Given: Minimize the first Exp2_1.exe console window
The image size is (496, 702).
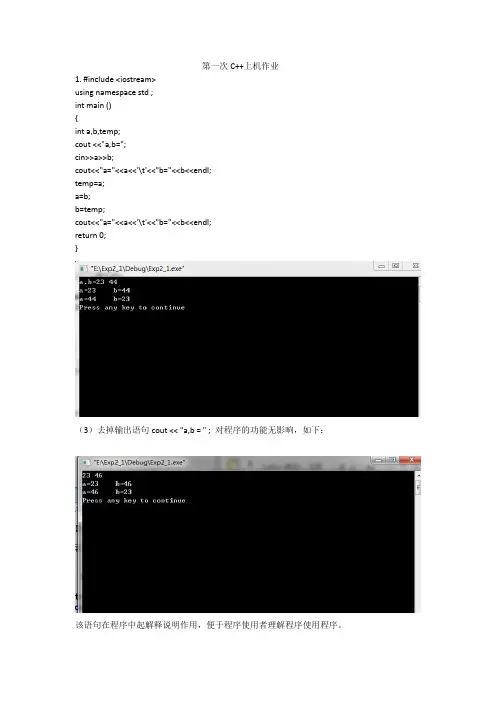Looking at the screenshot, I should [x=381, y=266].
